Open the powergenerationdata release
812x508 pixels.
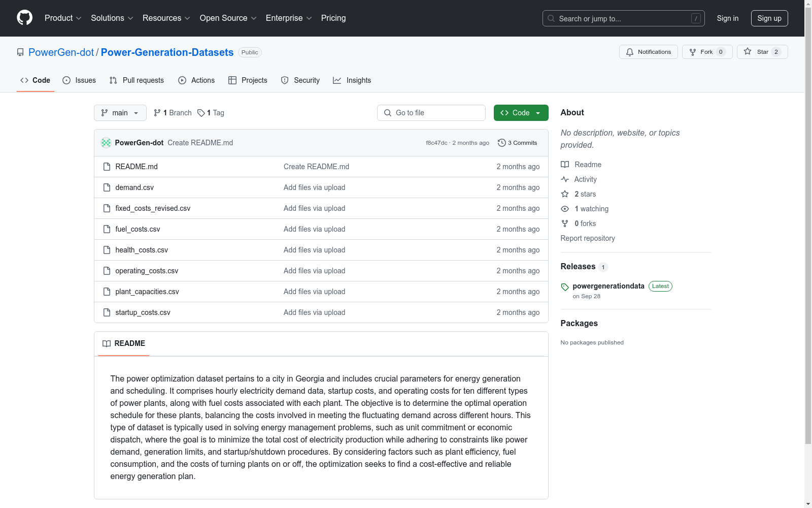(x=608, y=286)
